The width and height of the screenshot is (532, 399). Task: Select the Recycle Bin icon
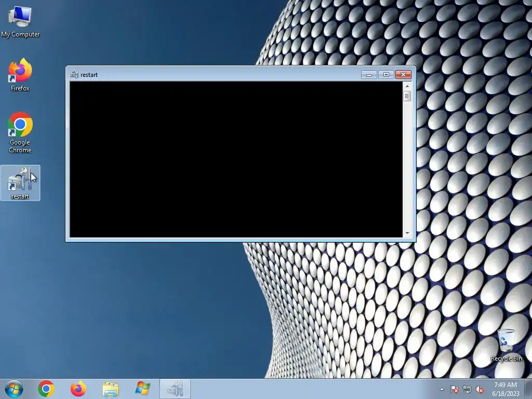[506, 345]
